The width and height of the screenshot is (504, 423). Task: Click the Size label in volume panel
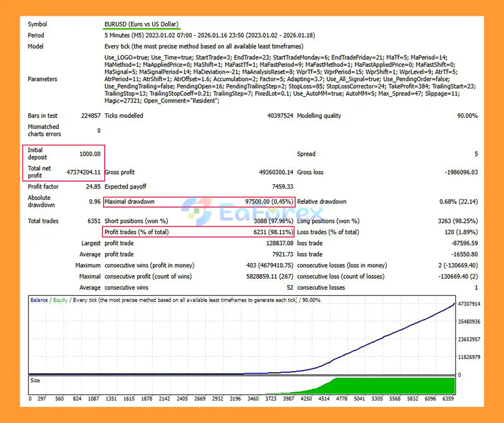[35, 381]
